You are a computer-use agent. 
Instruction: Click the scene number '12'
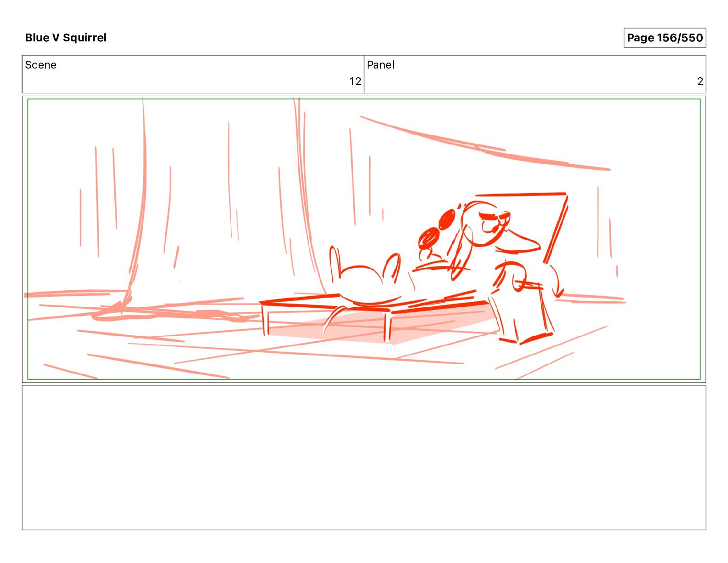click(x=355, y=82)
